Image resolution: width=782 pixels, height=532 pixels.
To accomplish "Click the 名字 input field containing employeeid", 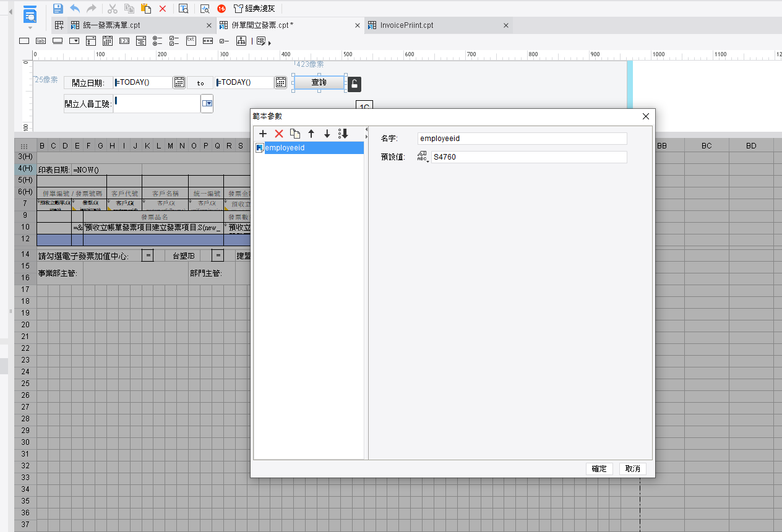I will [522, 139].
